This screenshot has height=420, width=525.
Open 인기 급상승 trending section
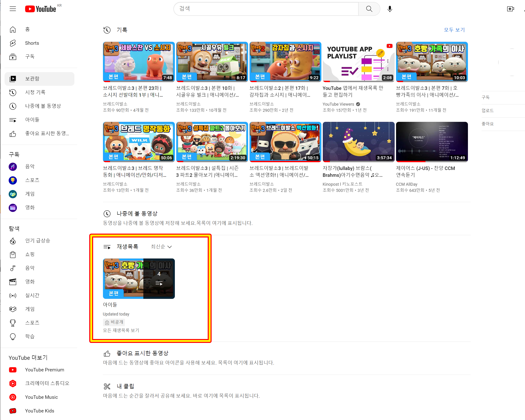click(x=37, y=240)
